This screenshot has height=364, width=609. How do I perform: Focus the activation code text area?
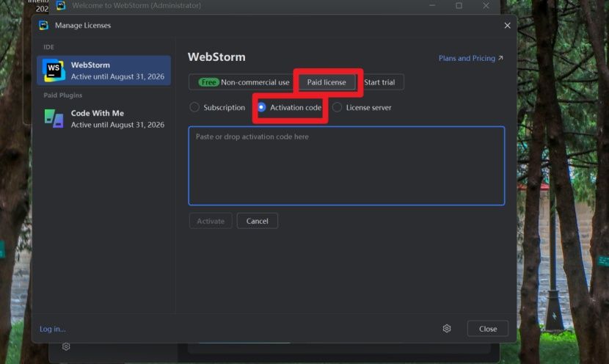(x=346, y=166)
